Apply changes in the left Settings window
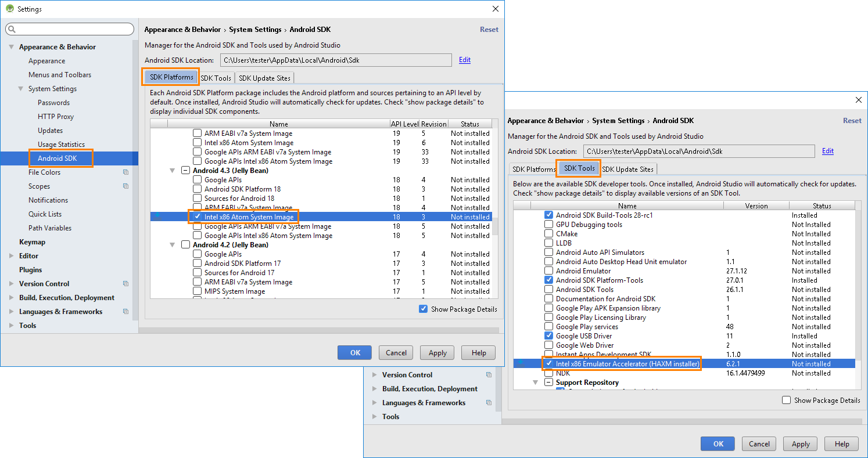868x458 pixels. click(x=437, y=352)
